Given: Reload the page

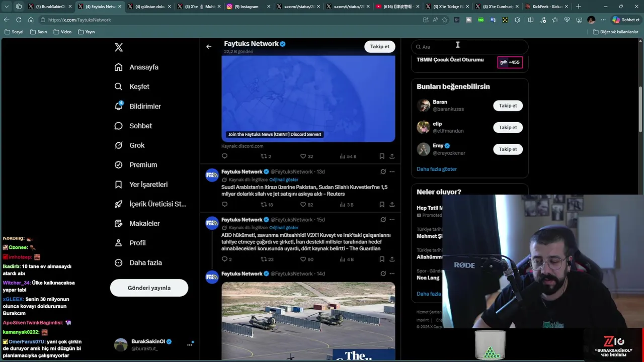Looking at the screenshot, I should [x=19, y=20].
